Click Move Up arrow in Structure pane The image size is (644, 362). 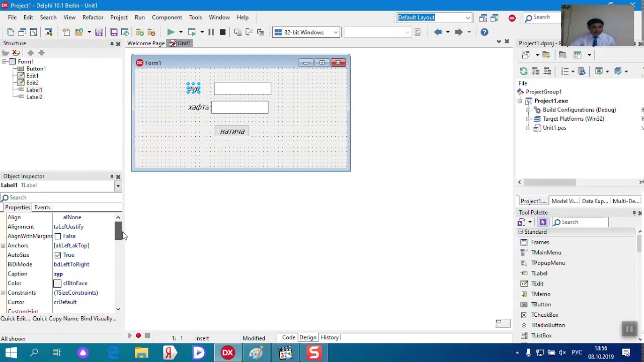[x=31, y=53]
